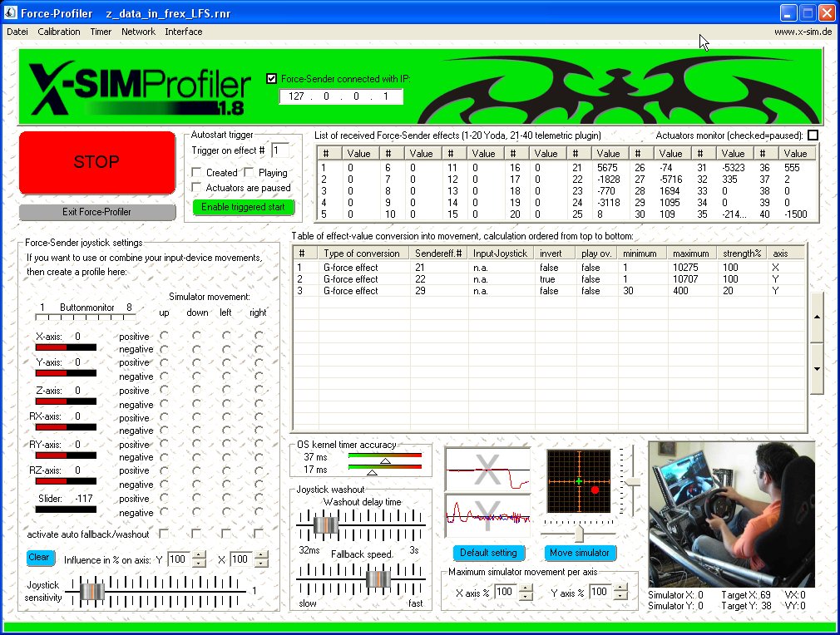Click Exit Force-Profiler button
The width and height of the screenshot is (840, 635).
click(97, 212)
